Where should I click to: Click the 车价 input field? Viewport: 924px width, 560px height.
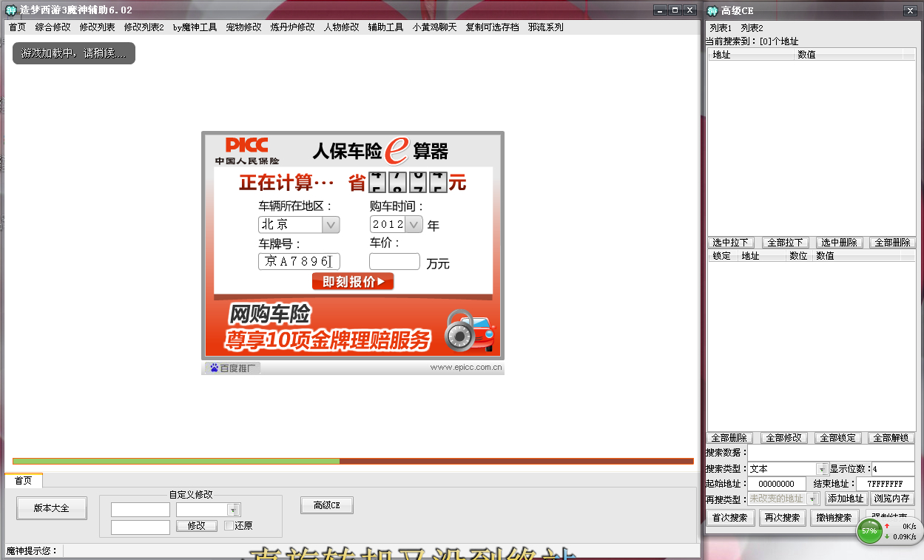tap(394, 261)
